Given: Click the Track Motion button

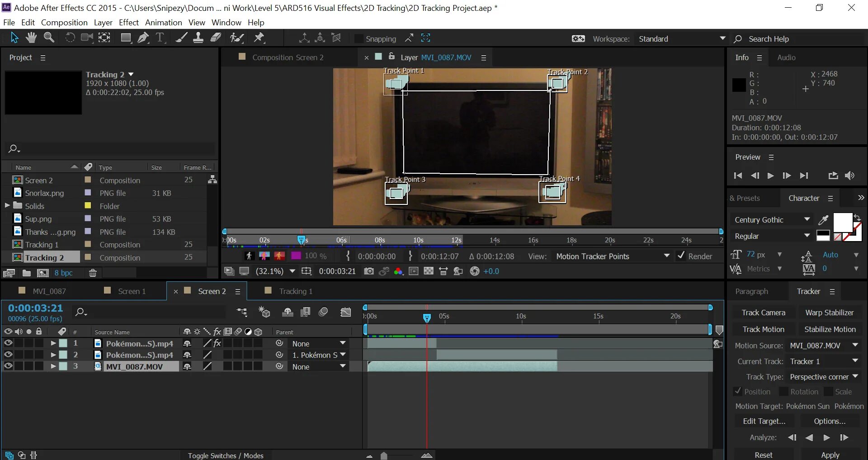Looking at the screenshot, I should coord(764,329).
